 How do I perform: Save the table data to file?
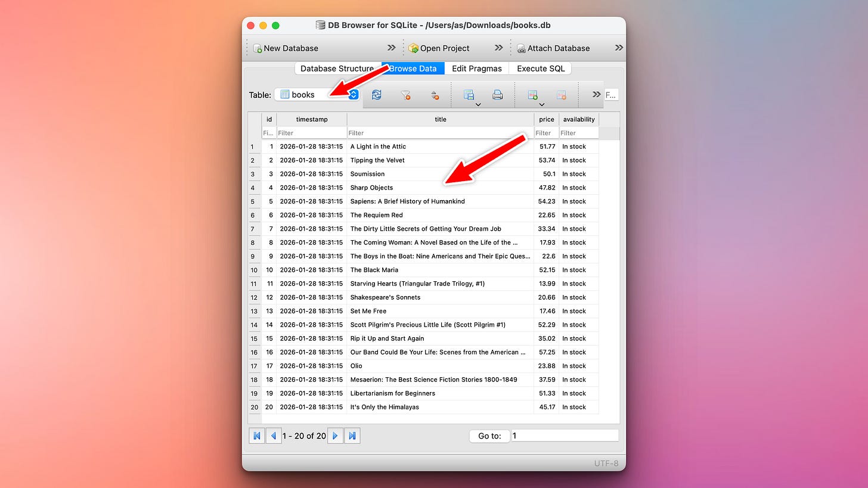[x=469, y=94]
